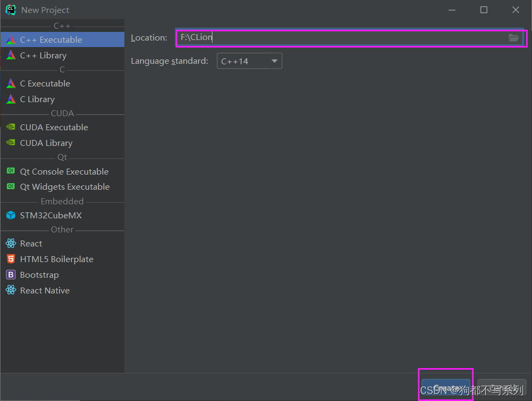Viewport: 532px width, 401px height.
Task: Click the Qt Widgets Executable icon
Action: pyautogui.click(x=11, y=186)
